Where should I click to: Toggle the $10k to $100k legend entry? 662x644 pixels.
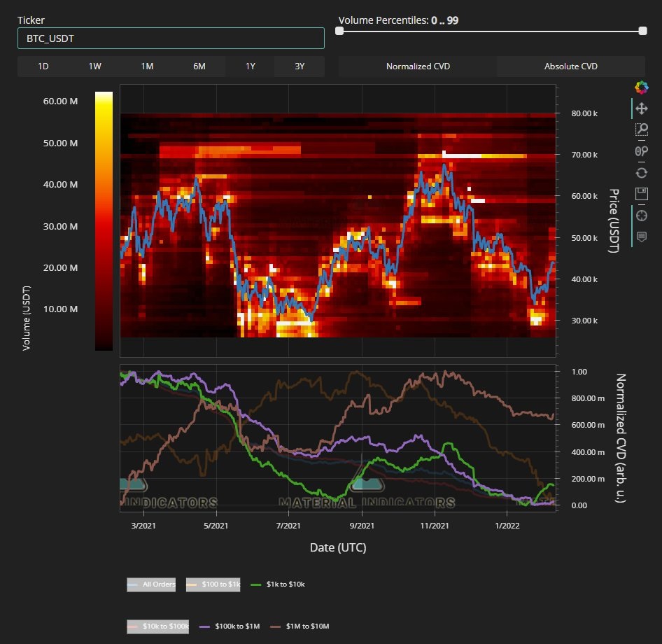[x=158, y=626]
